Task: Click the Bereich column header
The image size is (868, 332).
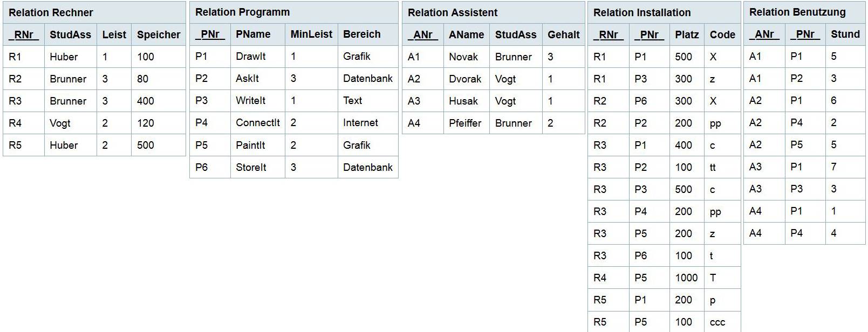Action: pyautogui.click(x=361, y=34)
